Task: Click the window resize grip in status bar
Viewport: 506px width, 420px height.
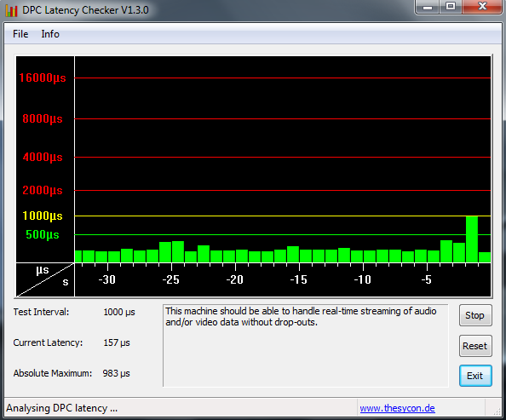Action: pos(497,411)
